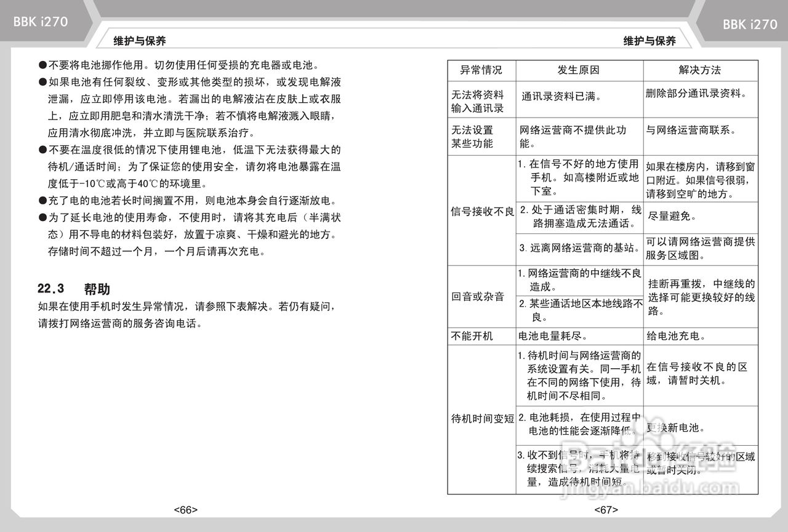Click the table header '解决方法'
The width and height of the screenshot is (788, 532).
click(700, 70)
